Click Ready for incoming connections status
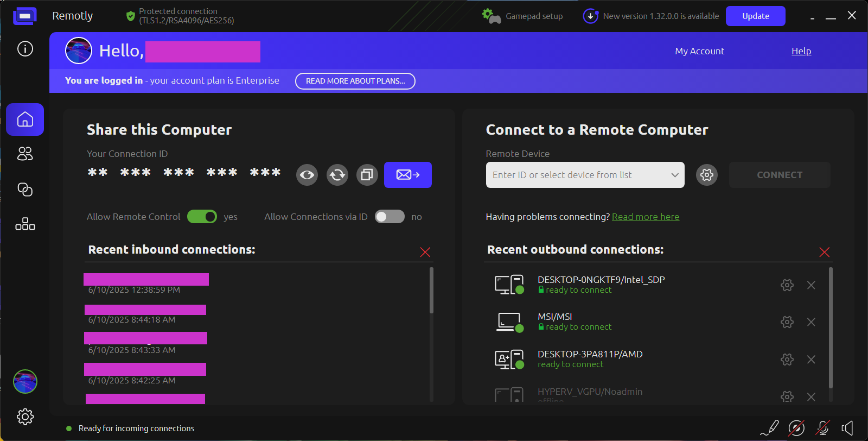This screenshot has width=868, height=441. [136, 429]
